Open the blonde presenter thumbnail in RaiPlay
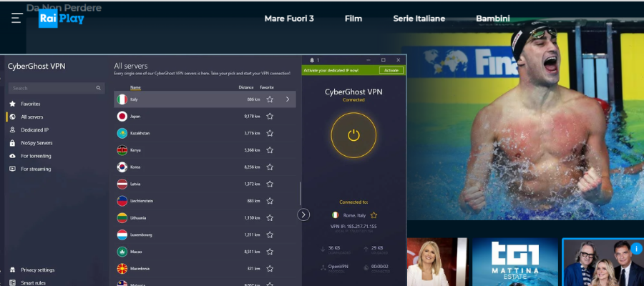 (437, 262)
